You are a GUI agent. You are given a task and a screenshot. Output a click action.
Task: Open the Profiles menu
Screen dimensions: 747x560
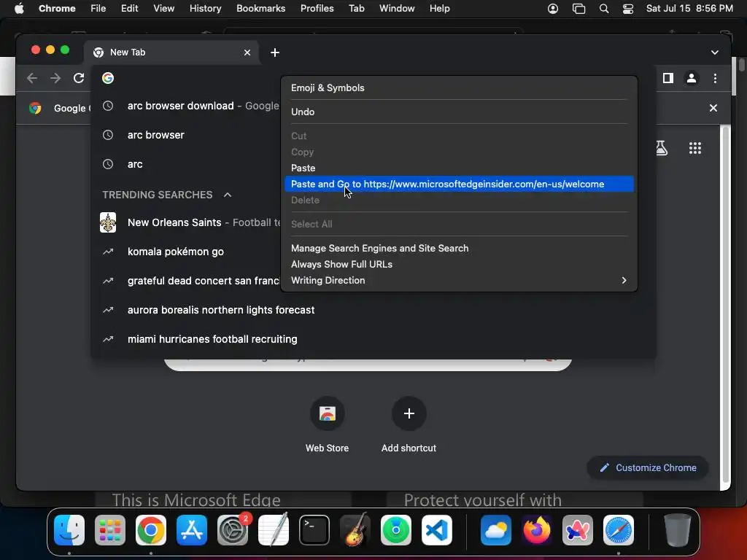click(317, 9)
